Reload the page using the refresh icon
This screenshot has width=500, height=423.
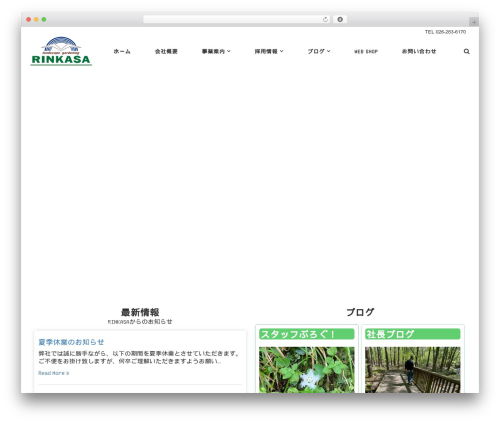[x=325, y=20]
